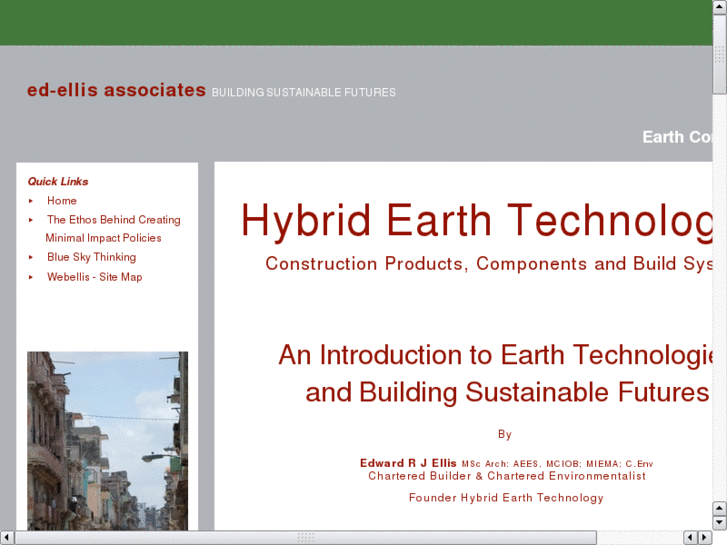The height and width of the screenshot is (545, 727).
Task: Click the 'Edward R J Ellis' author name
Action: point(408,463)
